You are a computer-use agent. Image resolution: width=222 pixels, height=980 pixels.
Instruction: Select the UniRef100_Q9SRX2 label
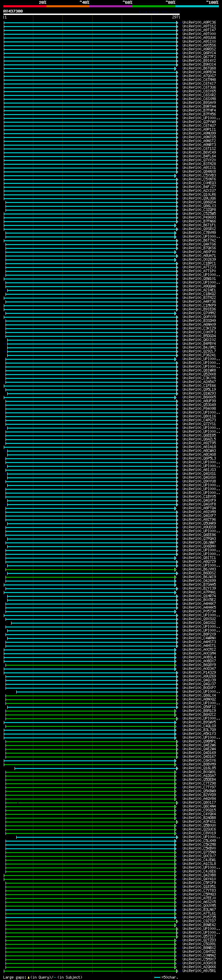point(199,229)
